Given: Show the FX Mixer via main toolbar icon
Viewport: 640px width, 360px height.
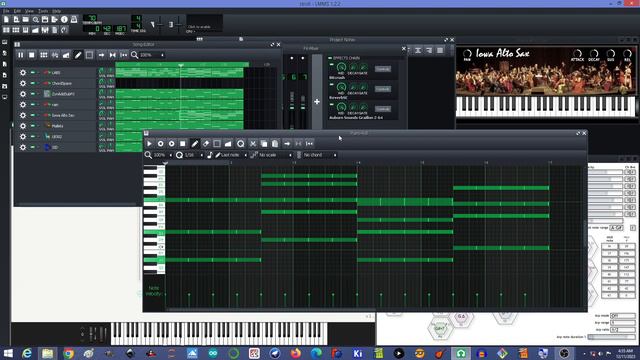Looking at the screenshot, I should pyautogui.click(x=45, y=30).
